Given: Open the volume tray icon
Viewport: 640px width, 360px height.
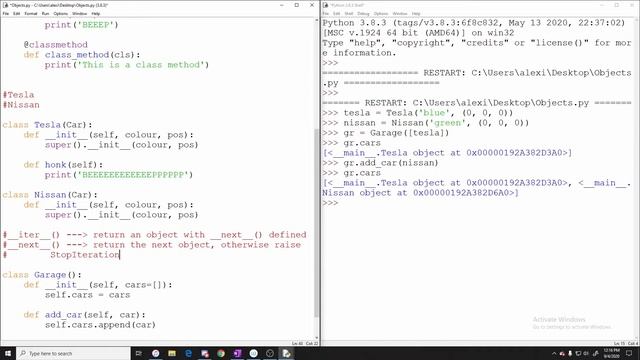Looking at the screenshot, I should tap(586, 353).
